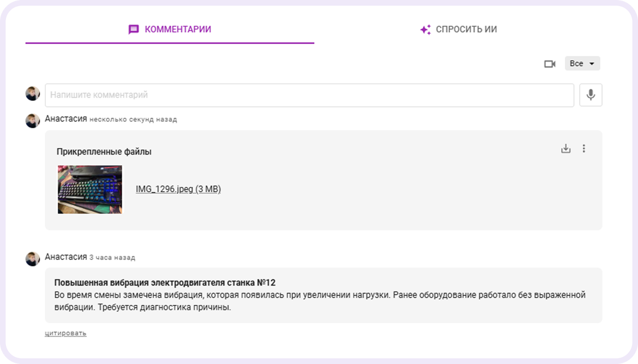Click the timestamp 3 часа назад
Screen dimensions: 638x364
tap(112, 257)
